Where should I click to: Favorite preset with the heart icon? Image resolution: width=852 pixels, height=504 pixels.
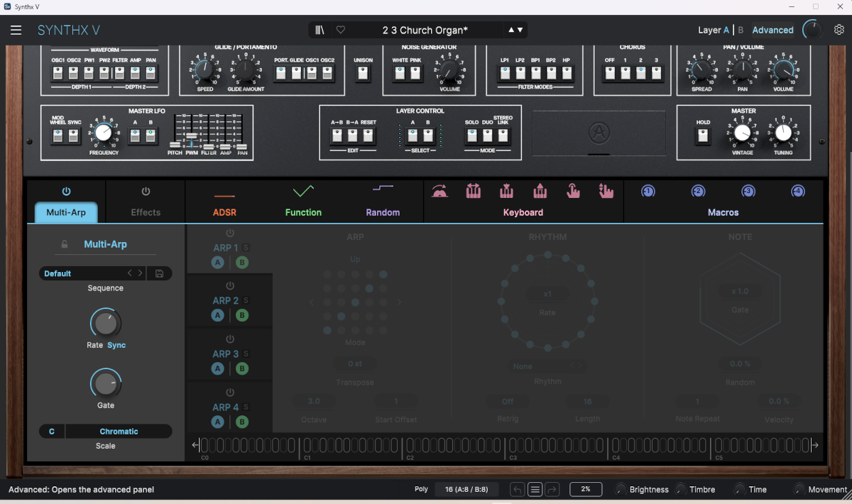tap(341, 30)
